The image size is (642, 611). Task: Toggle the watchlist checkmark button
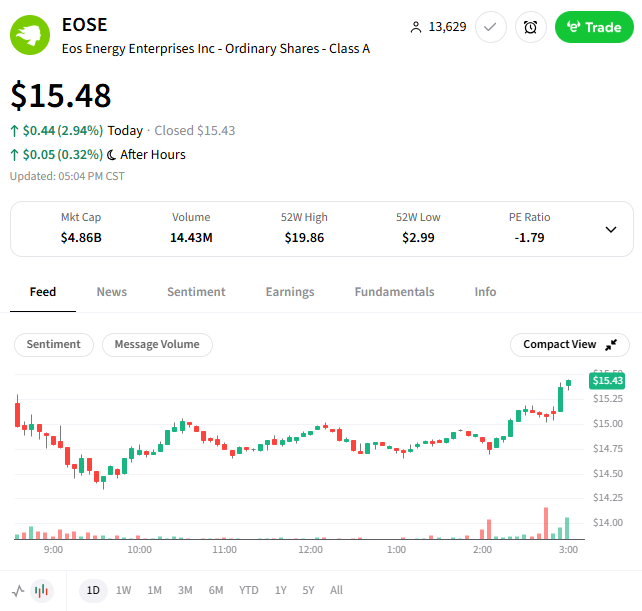click(491, 27)
